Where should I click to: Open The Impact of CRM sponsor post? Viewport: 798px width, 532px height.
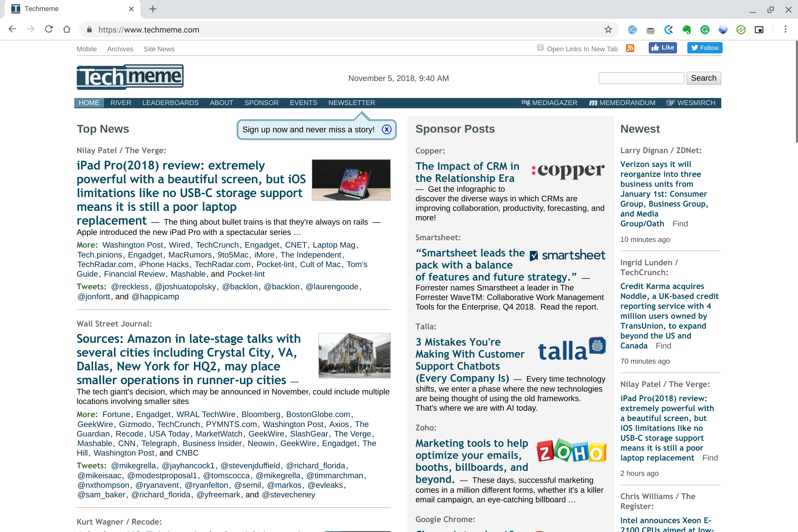(467, 172)
